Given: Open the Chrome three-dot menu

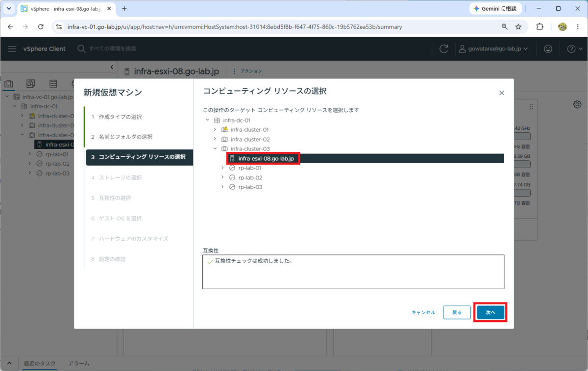Looking at the screenshot, I should [x=578, y=27].
